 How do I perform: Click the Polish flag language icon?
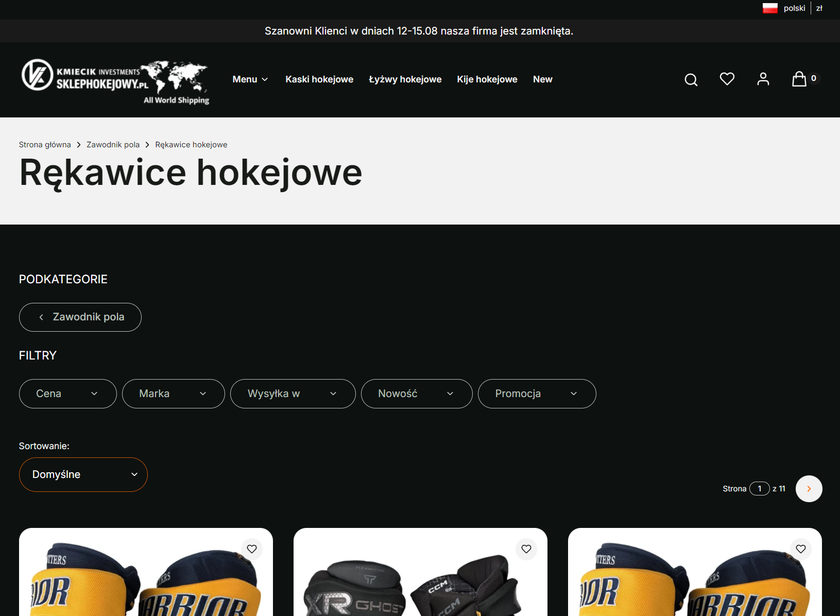pyautogui.click(x=770, y=8)
